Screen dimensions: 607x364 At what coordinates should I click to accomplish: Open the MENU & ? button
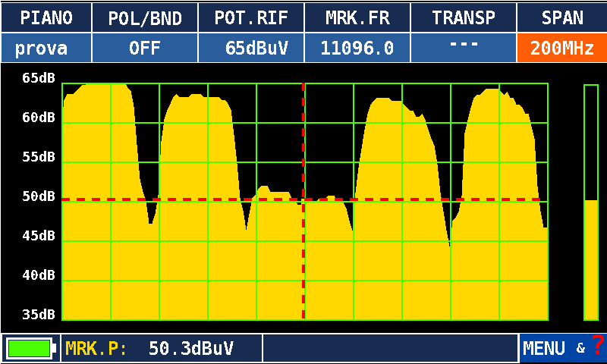pos(563,348)
